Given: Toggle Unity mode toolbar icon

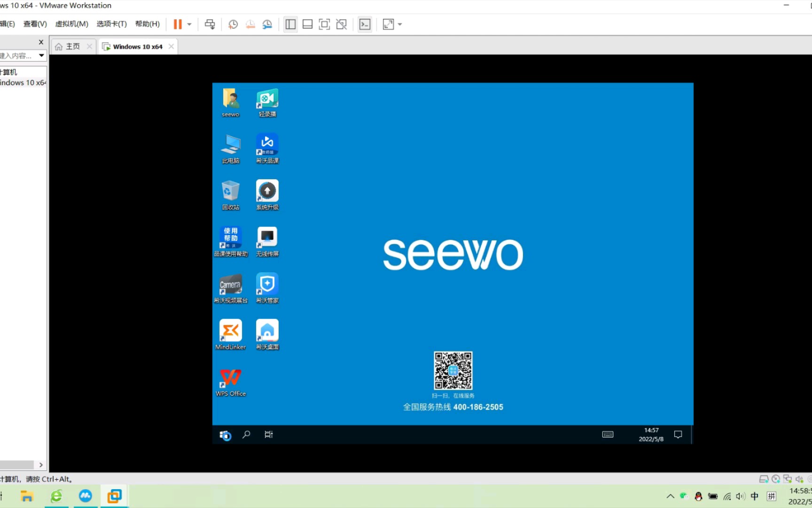Looking at the screenshot, I should pyautogui.click(x=342, y=24).
